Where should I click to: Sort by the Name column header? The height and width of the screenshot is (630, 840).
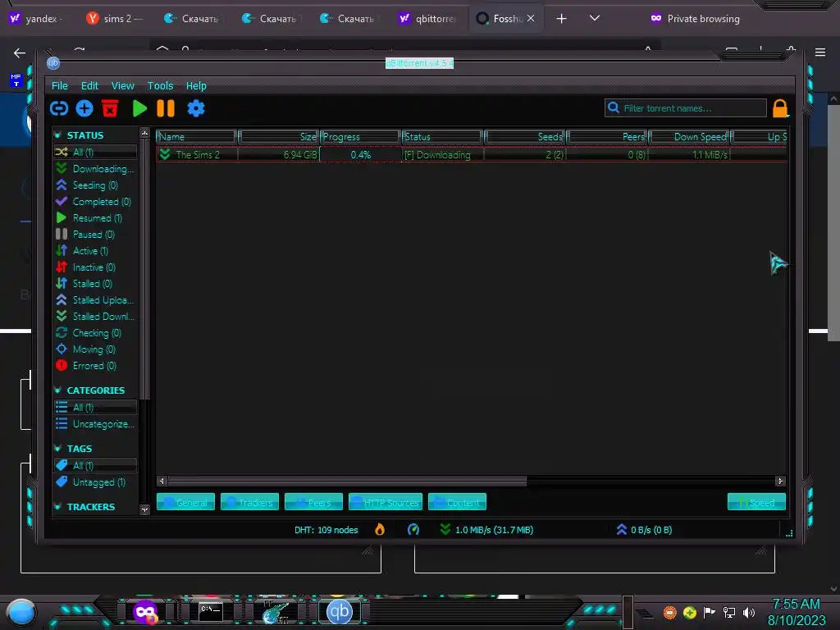[197, 137]
